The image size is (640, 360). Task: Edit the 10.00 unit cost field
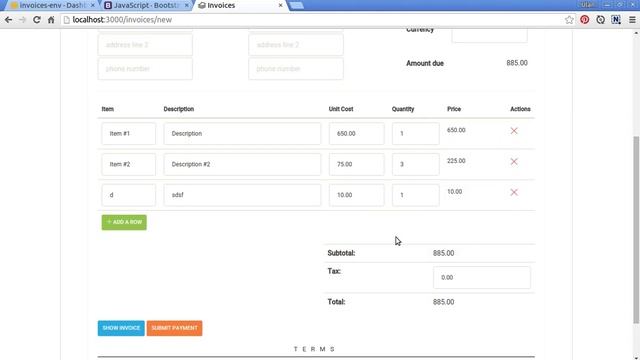coord(356,195)
